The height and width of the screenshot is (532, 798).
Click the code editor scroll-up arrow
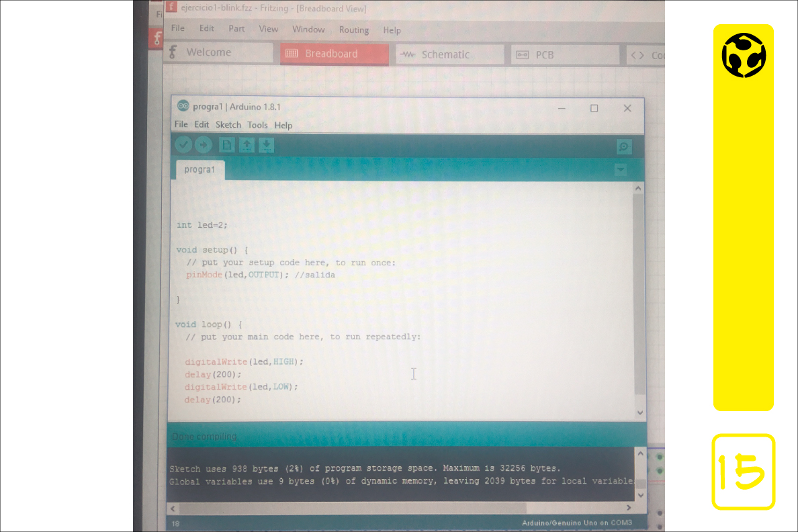638,188
